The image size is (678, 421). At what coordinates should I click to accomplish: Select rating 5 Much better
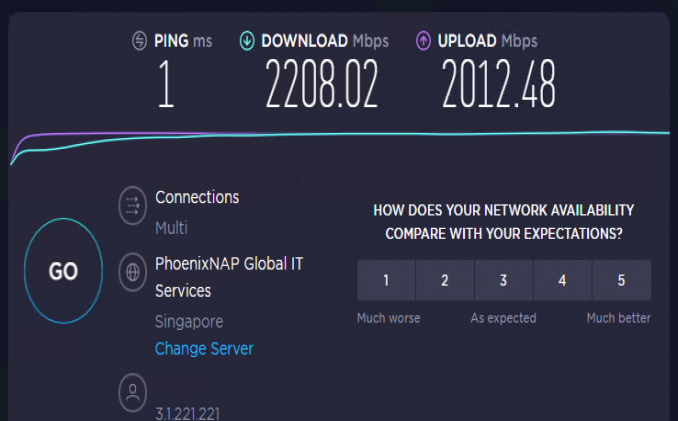click(x=621, y=280)
